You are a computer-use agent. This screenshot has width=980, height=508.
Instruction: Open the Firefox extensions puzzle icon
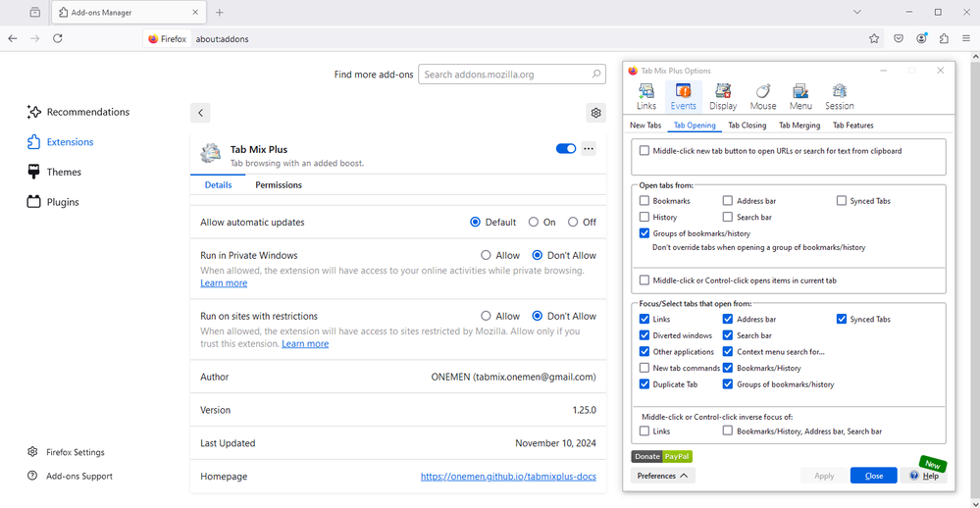tap(944, 39)
